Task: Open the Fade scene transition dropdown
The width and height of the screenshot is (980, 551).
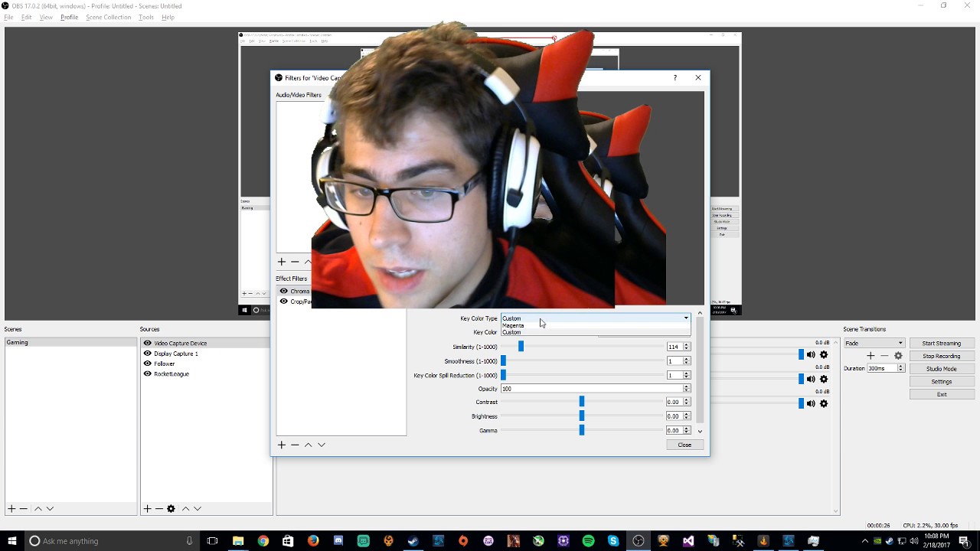Action: [874, 343]
